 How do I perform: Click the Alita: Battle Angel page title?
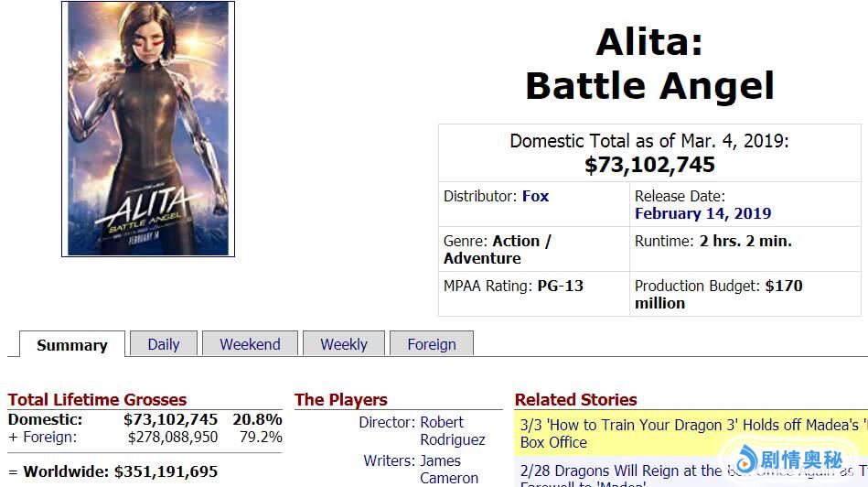tap(649, 64)
